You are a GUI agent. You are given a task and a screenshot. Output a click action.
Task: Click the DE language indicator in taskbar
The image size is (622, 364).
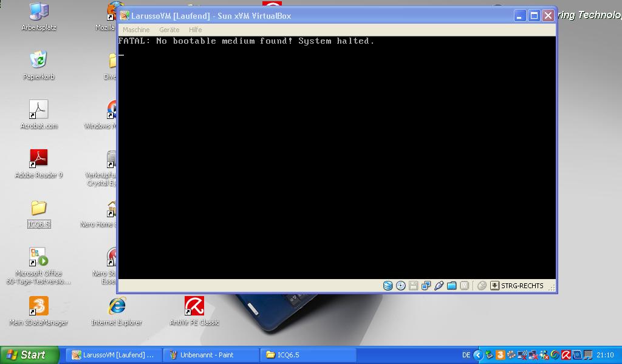466,355
